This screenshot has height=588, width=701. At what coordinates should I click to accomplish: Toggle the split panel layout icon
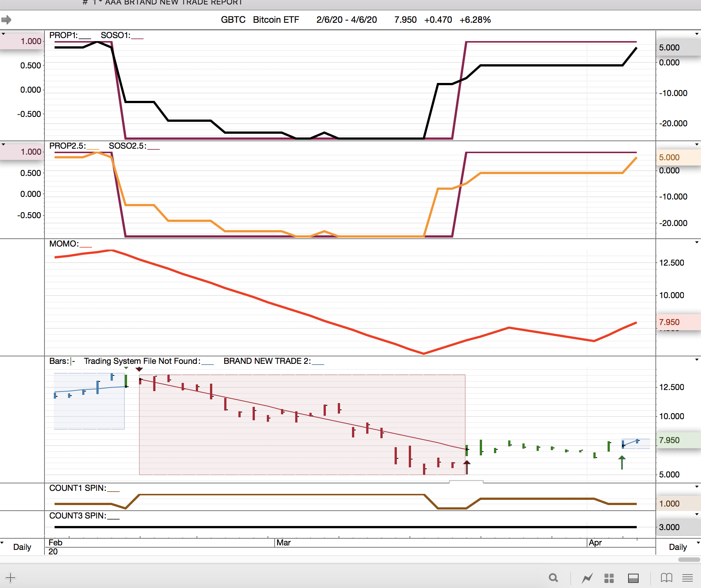[633, 578]
